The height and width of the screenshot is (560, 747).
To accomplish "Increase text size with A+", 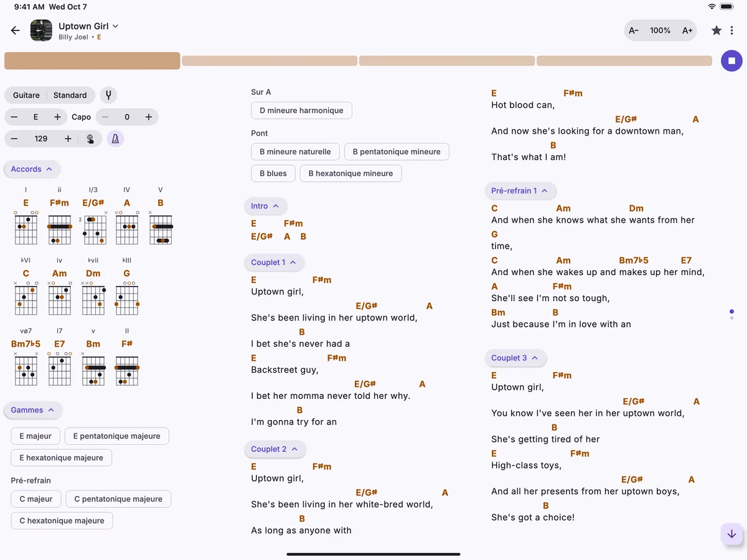I will [x=687, y=30].
